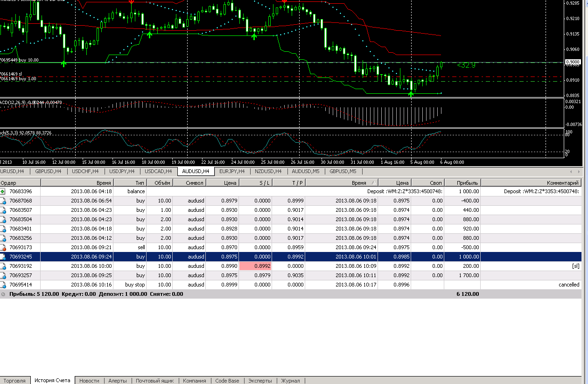
Task: Click the order icon next to 70683401
Action: click(x=3, y=229)
